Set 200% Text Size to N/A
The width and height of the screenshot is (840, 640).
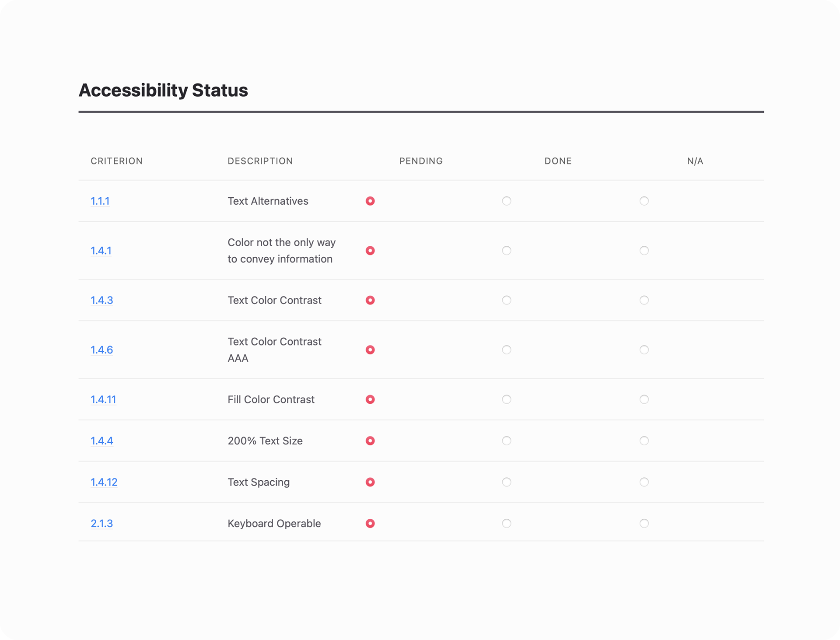pyautogui.click(x=644, y=441)
